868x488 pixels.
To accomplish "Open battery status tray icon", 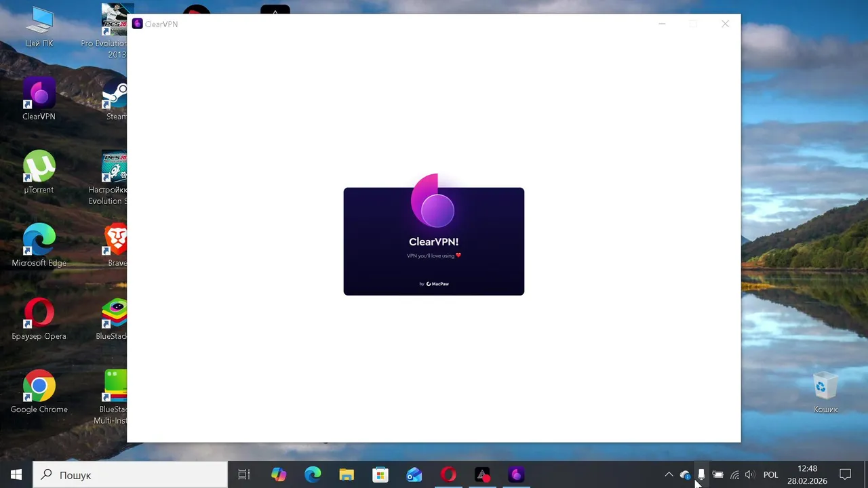I will (x=717, y=474).
